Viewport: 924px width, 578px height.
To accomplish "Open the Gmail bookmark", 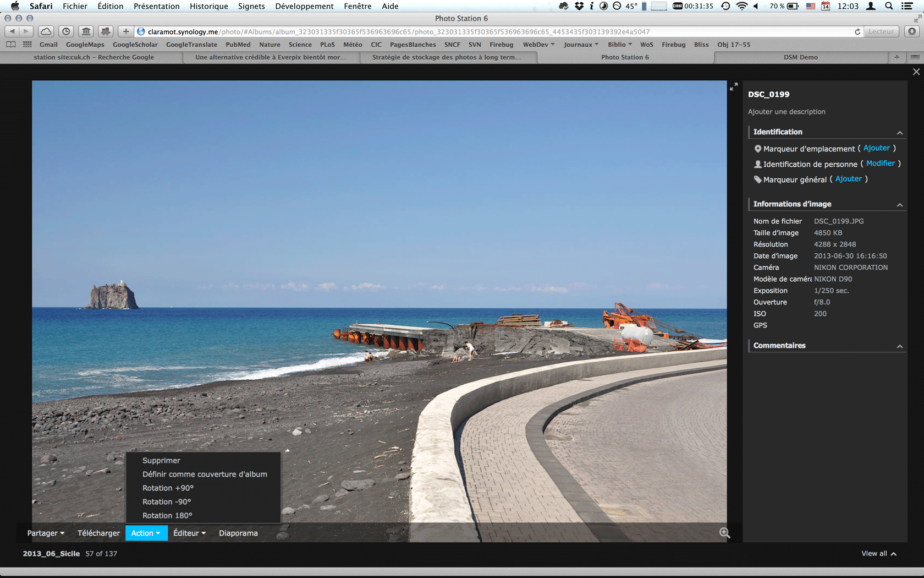I will tap(48, 45).
